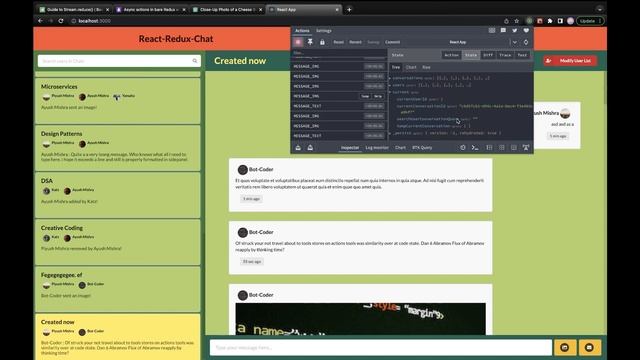Pause recording in Redux DevTools
640x360 pixels.
298,42
